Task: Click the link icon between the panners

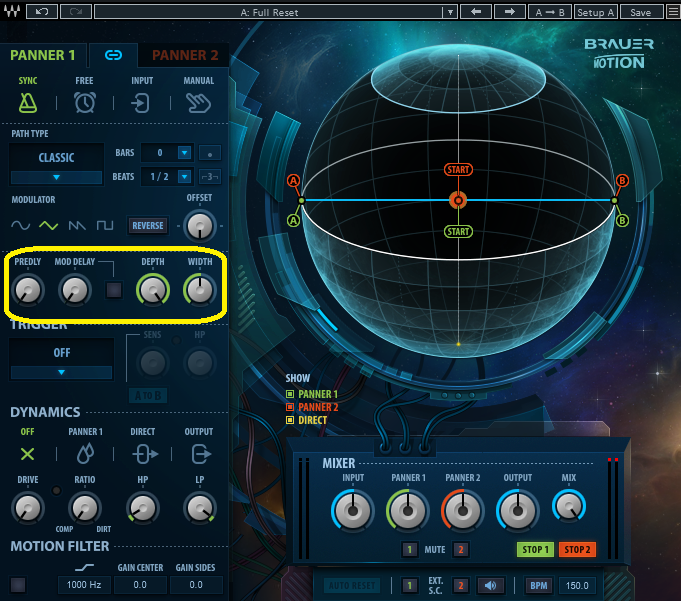Action: pos(113,55)
